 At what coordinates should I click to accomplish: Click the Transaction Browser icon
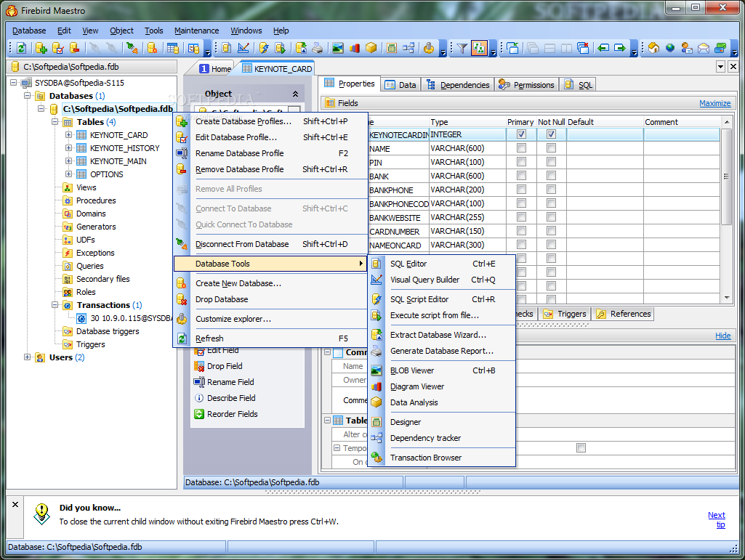pyautogui.click(x=376, y=458)
